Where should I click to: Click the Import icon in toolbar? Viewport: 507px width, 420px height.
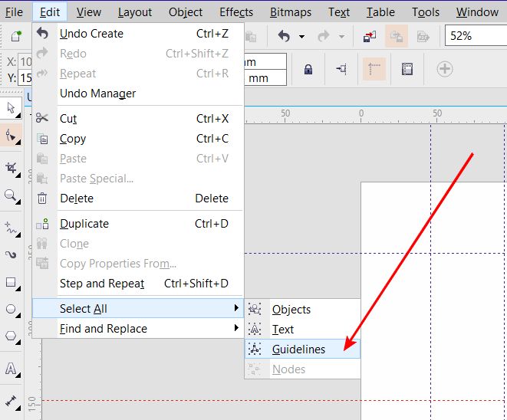point(370,36)
